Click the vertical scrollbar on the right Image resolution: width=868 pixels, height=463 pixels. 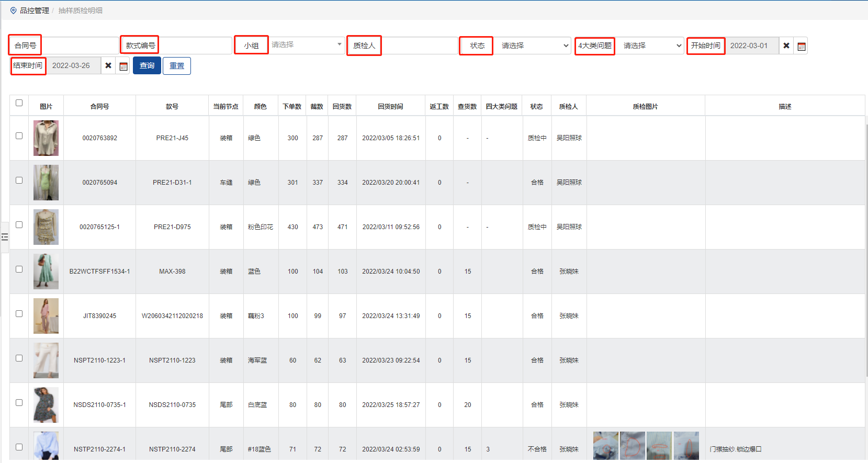[866, 235]
